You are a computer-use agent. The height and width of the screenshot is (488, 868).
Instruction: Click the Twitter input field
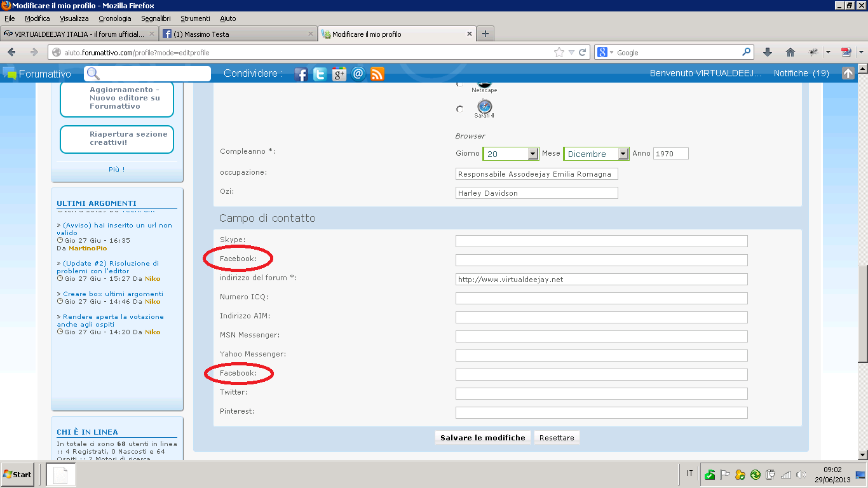[602, 394]
